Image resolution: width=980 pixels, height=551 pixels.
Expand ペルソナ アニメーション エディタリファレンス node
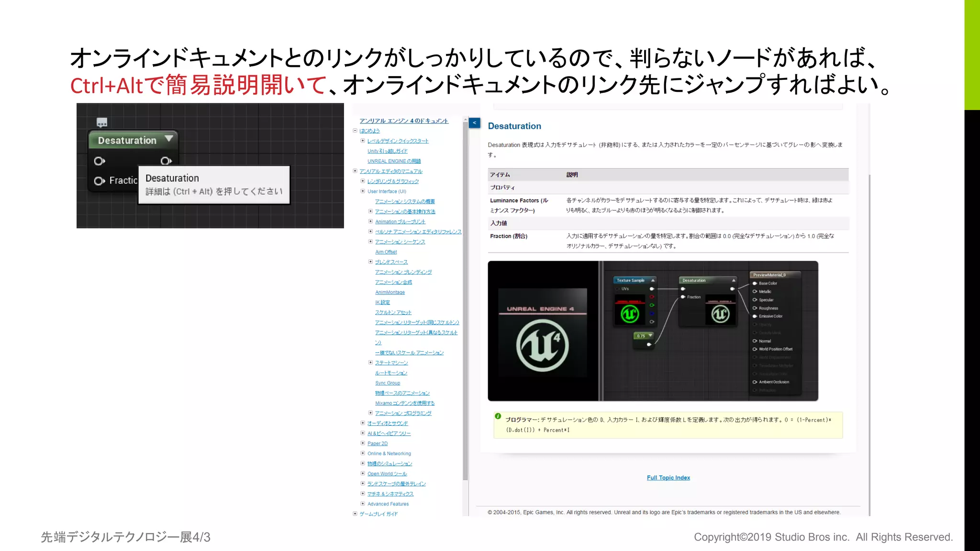370,231
